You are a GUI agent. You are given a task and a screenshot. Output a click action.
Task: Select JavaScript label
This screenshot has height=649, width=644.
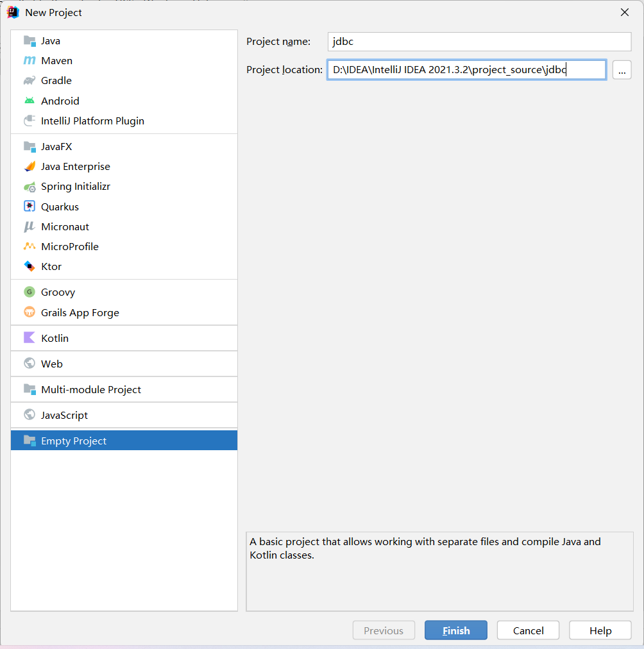[64, 415]
